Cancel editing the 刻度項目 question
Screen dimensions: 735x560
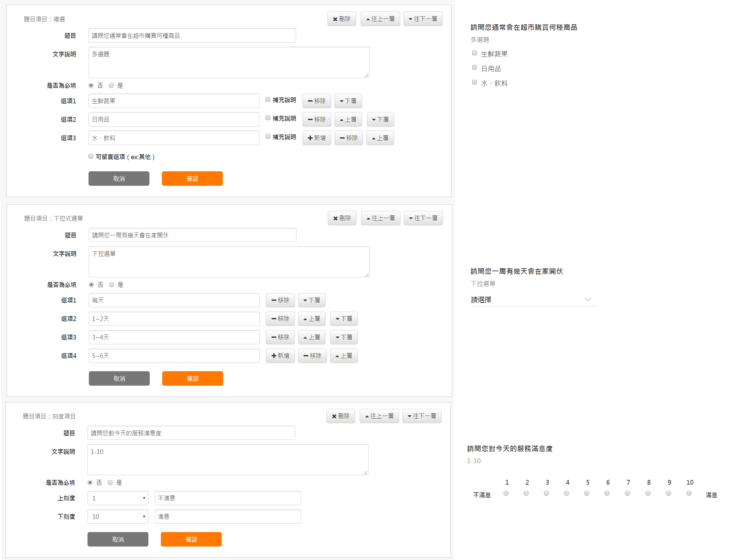click(118, 539)
